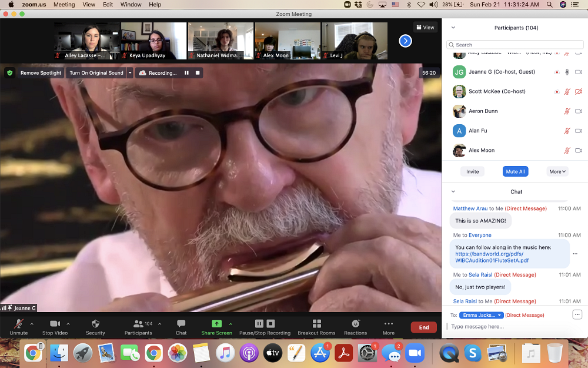This screenshot has width=588, height=368.
Task: Search participants field
Action: coord(515,45)
